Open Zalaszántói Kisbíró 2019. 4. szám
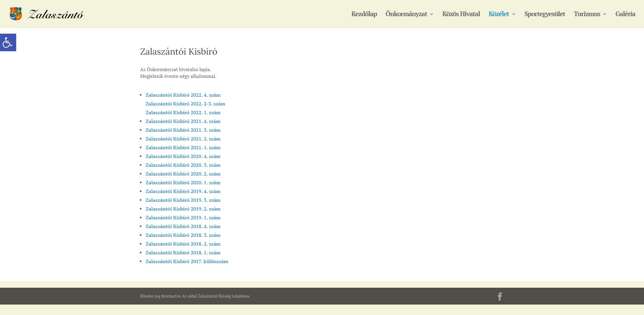Viewport: 644px width, 315px height. 183,191
